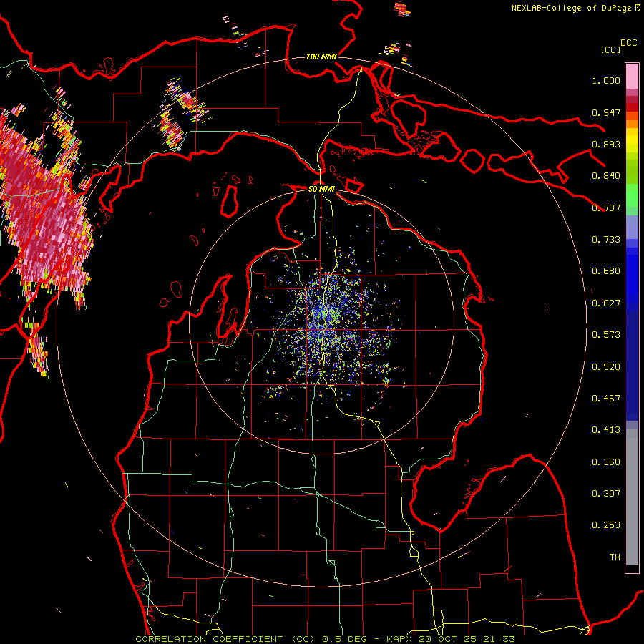The height and width of the screenshot is (644, 644).
Task: Pick the gray color bar segment
Action: pyautogui.click(x=632, y=497)
